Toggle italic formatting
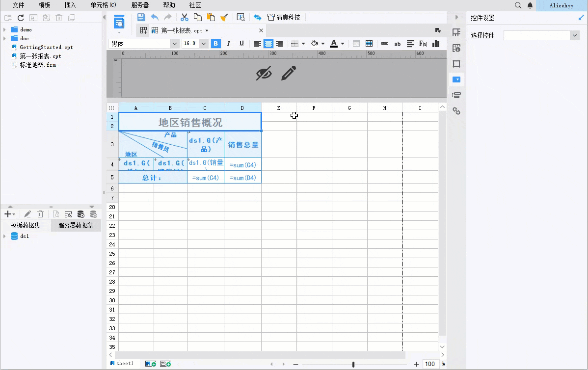The width and height of the screenshot is (588, 370). 228,44
